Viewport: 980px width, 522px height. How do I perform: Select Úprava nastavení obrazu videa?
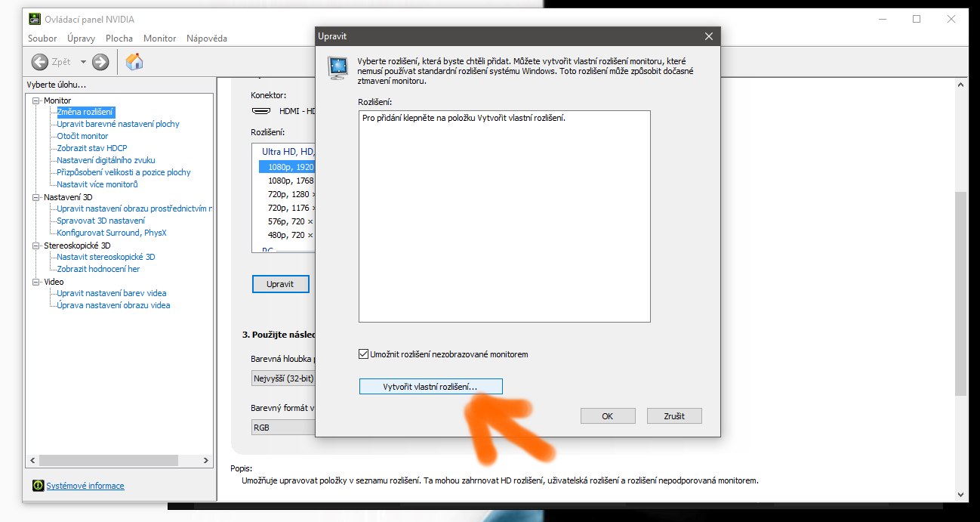[113, 305]
